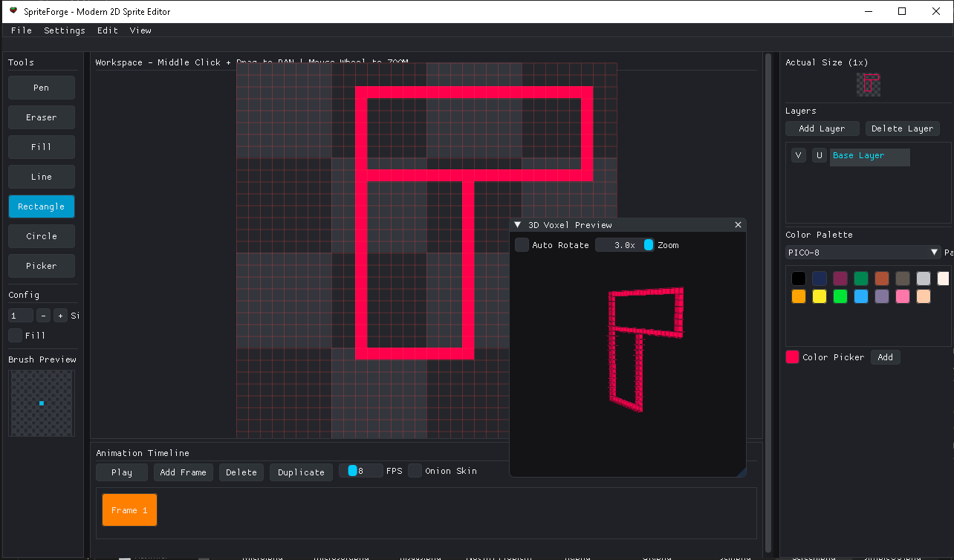
Task: Select the color Picker tool
Action: 42,266
